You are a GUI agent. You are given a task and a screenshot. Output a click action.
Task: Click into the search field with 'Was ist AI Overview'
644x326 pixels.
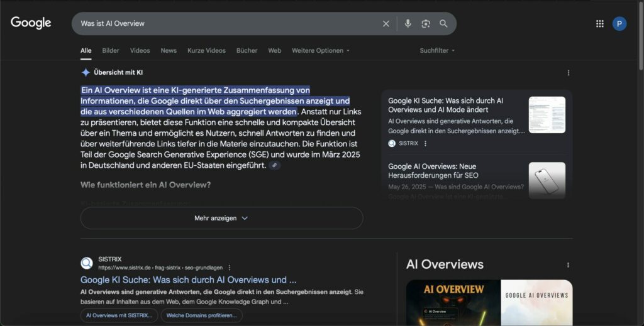pyautogui.click(x=226, y=24)
